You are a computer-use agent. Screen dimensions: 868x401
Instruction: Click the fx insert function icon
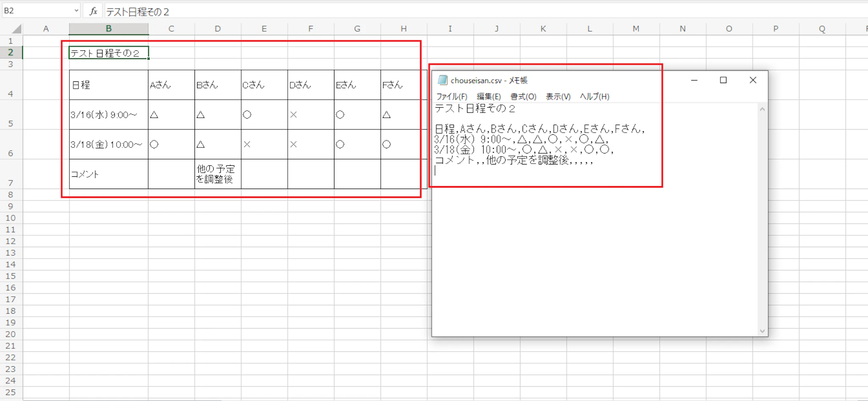click(x=93, y=11)
